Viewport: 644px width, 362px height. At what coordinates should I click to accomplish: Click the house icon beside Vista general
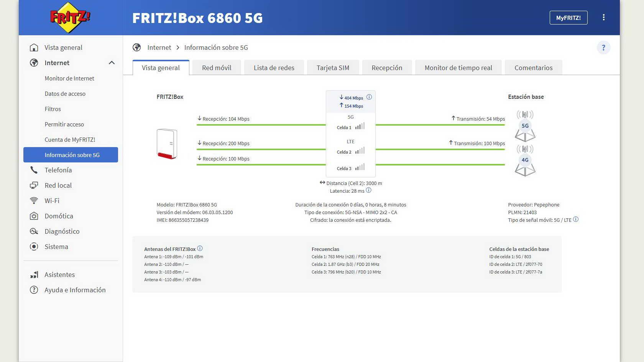(34, 48)
